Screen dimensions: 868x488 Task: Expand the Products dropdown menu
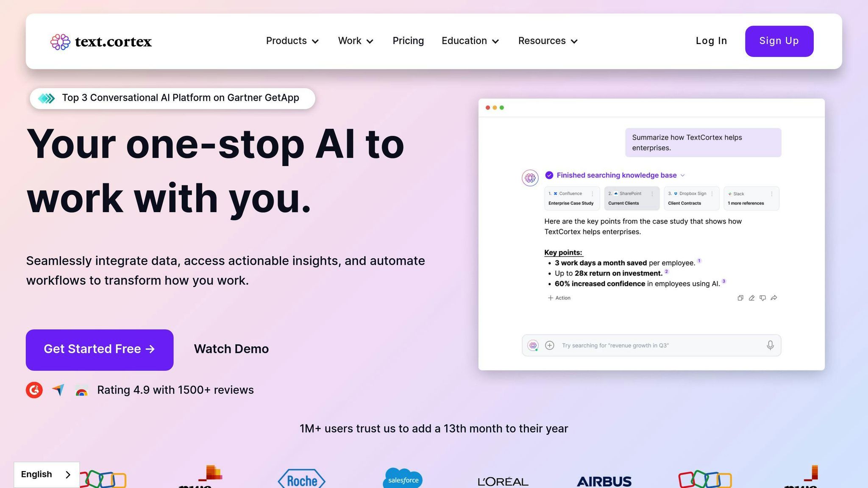[x=292, y=41]
